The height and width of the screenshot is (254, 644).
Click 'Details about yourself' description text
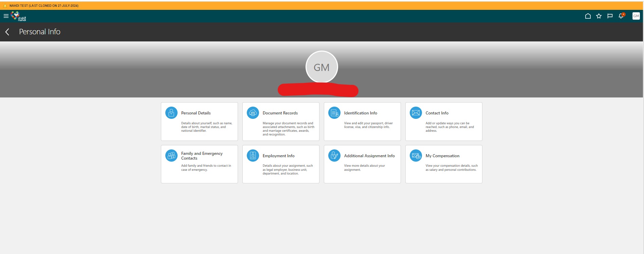pos(206,127)
